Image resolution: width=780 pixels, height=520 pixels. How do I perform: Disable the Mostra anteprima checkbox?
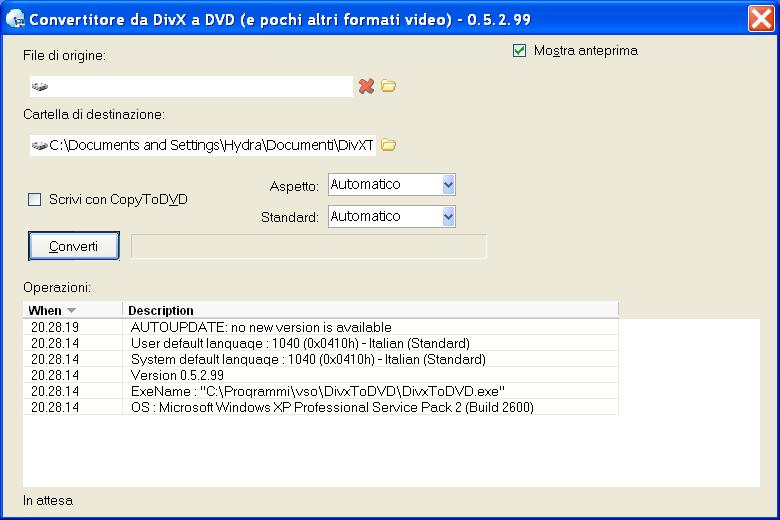pyautogui.click(x=519, y=51)
